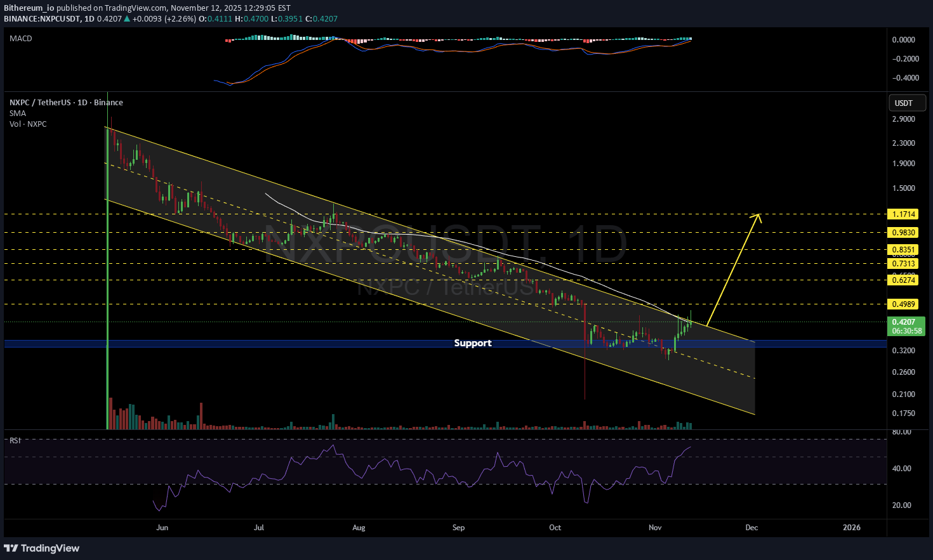Select the RSI indicator label
This screenshot has height=560, width=933.
pyautogui.click(x=15, y=440)
